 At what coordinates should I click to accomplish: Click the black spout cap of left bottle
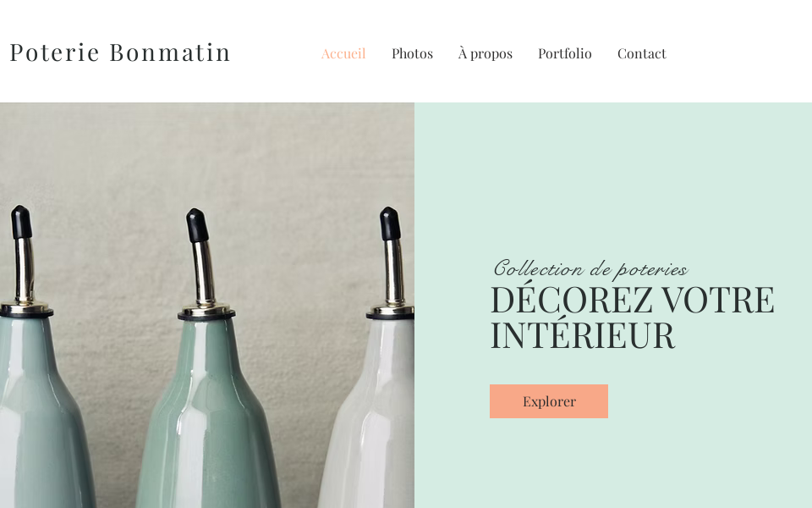coord(21,222)
